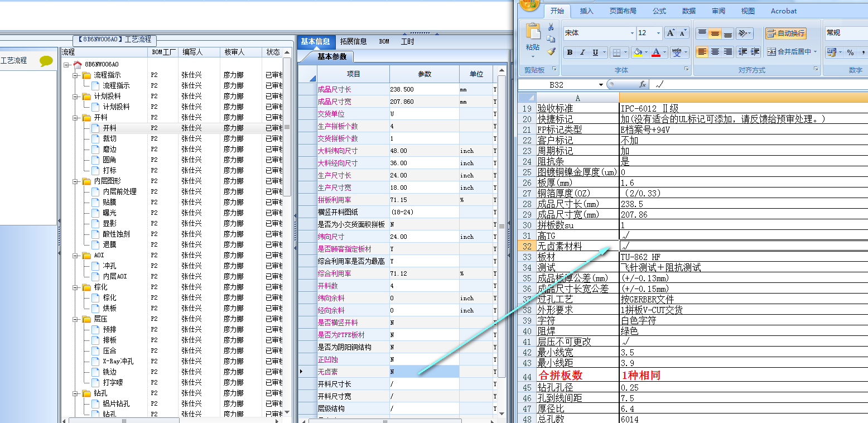Click the yellow speech bubble icon beside 工艺流程
This screenshot has height=423, width=868.
coord(46,61)
